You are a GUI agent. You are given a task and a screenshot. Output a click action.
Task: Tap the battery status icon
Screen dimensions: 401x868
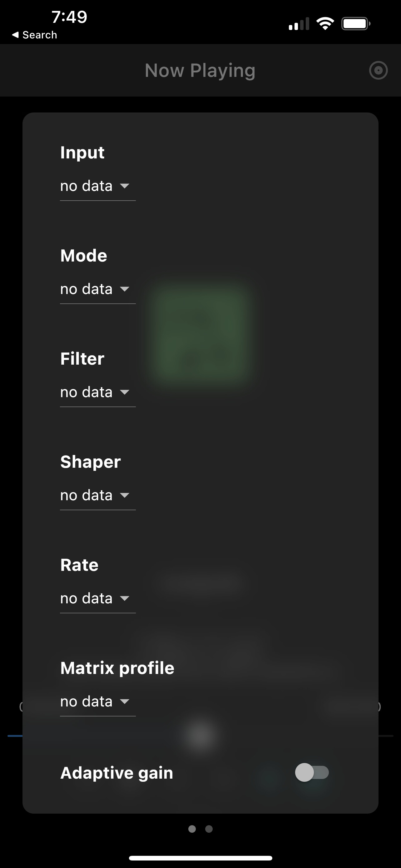coord(355,23)
